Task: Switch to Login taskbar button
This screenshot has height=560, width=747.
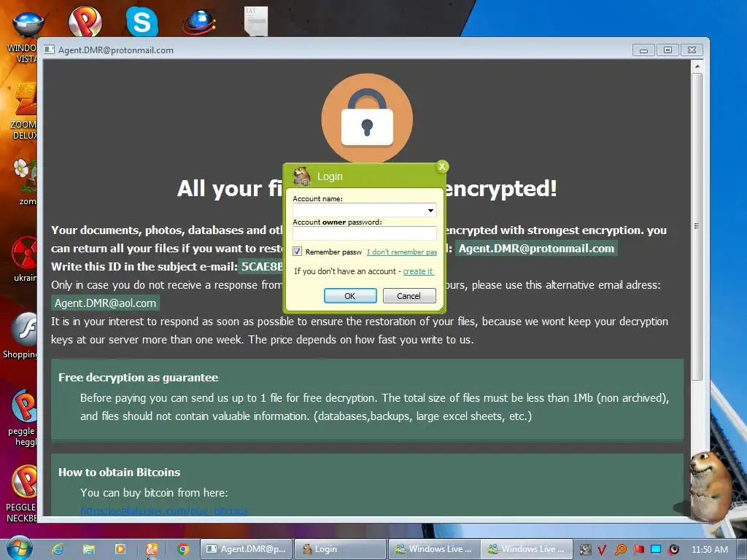Action: [340, 549]
